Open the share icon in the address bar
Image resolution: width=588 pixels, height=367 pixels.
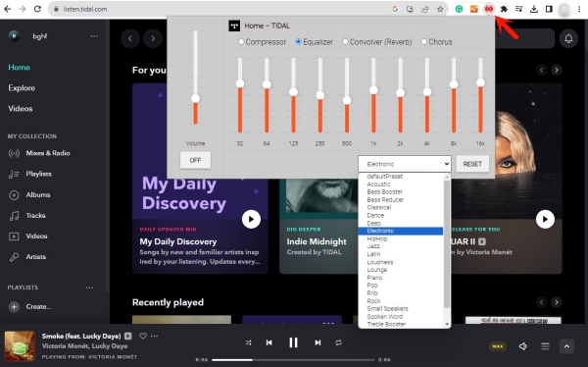pyautogui.click(x=425, y=9)
